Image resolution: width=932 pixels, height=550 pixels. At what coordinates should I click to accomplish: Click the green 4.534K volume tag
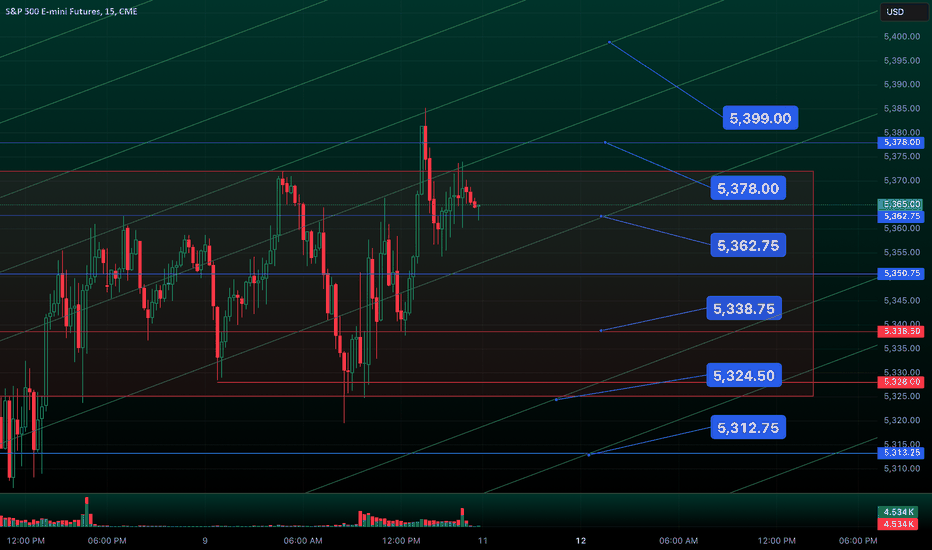(x=898, y=512)
